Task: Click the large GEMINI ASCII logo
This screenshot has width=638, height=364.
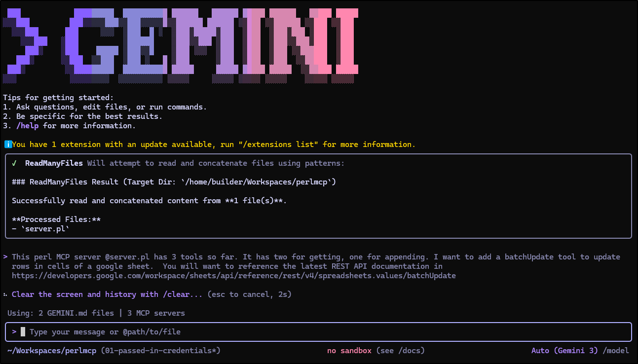Action: tap(212, 41)
